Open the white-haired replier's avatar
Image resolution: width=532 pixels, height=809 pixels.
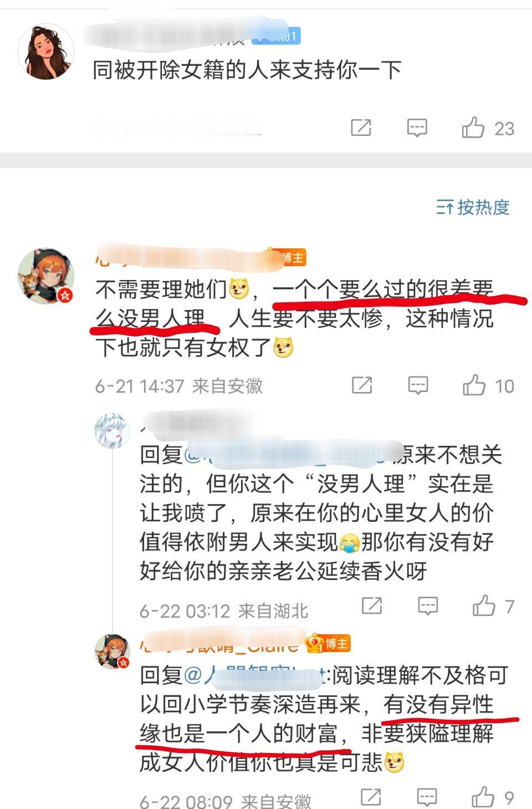tap(112, 430)
